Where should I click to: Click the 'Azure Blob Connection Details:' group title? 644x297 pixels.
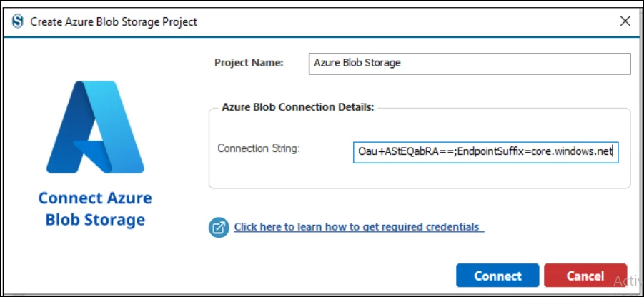tap(298, 107)
